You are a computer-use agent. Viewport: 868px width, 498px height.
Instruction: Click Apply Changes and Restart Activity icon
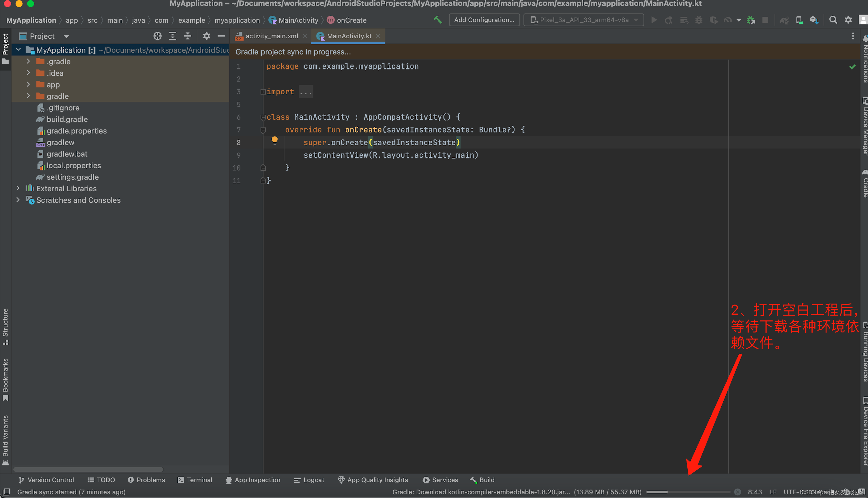[x=669, y=20]
